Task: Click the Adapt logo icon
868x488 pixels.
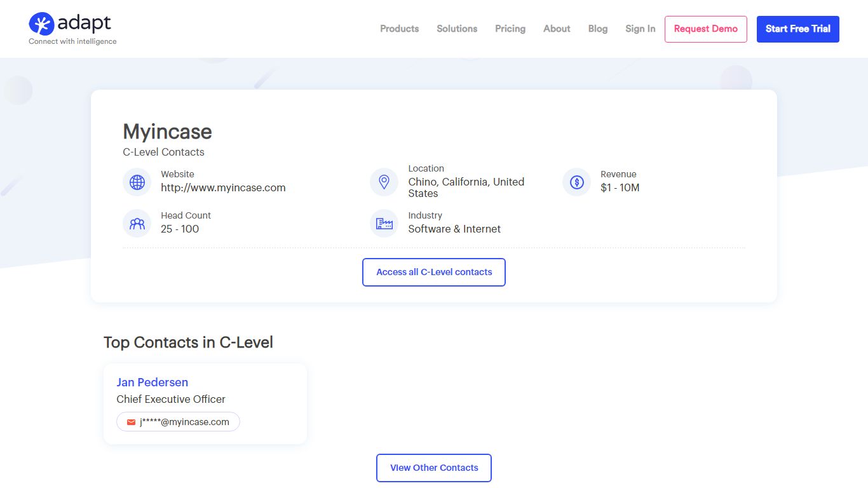Action: (41, 24)
